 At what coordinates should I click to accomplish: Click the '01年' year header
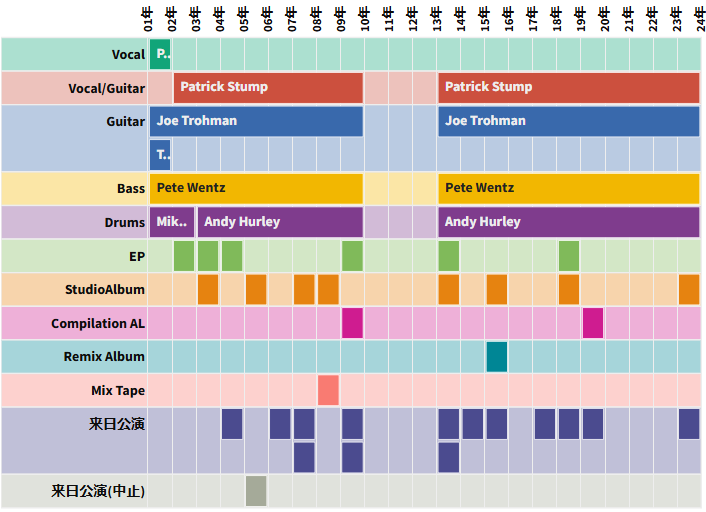[x=149, y=19]
